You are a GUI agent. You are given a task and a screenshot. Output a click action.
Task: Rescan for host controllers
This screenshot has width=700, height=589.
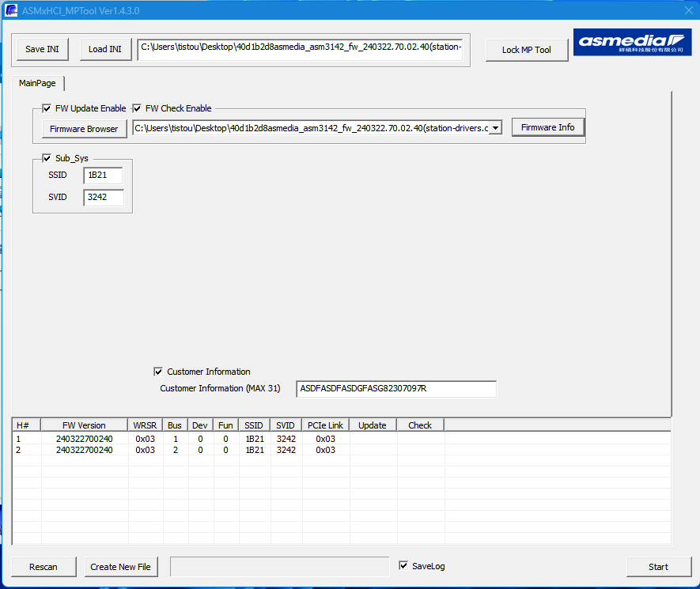point(44,567)
